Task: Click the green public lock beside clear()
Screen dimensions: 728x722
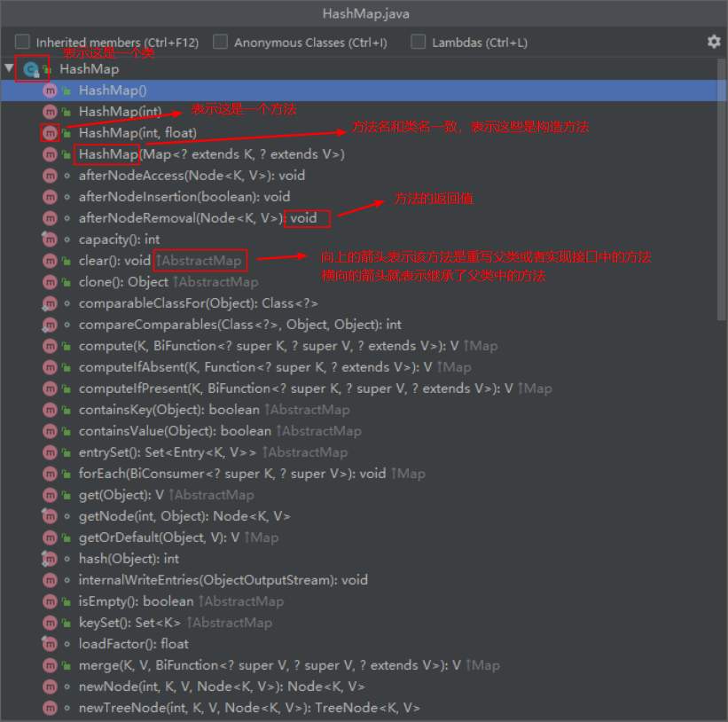Action: (67, 261)
